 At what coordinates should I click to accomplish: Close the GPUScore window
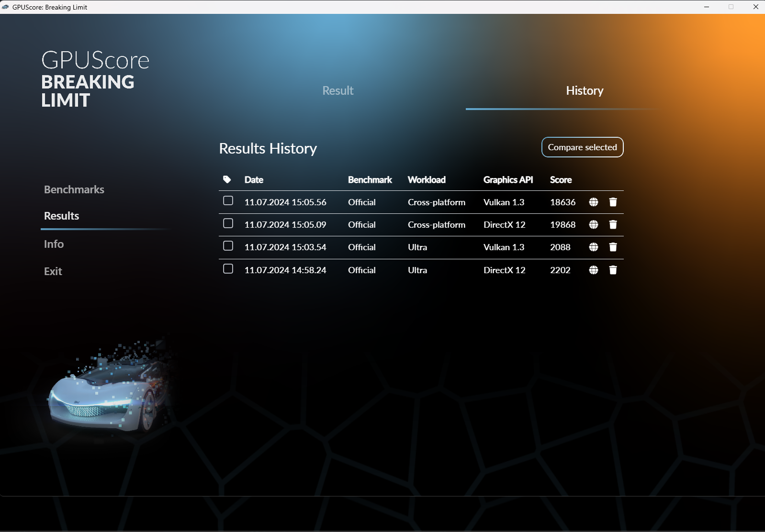point(755,7)
